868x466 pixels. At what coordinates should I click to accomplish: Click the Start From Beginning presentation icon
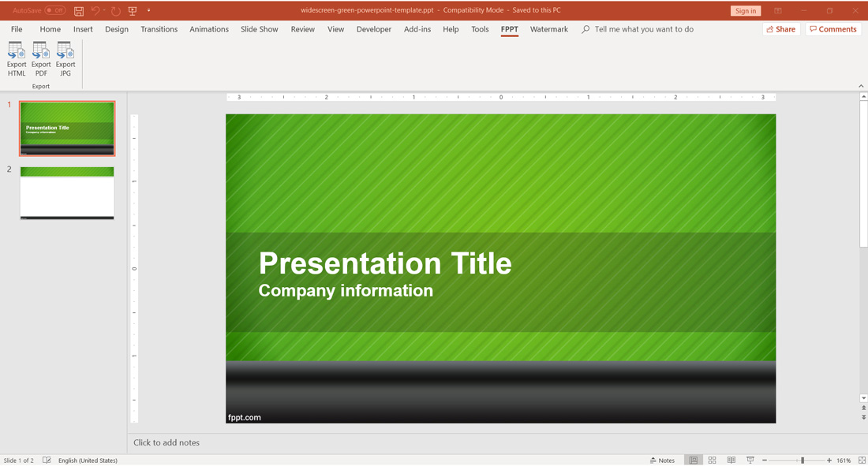133,10
